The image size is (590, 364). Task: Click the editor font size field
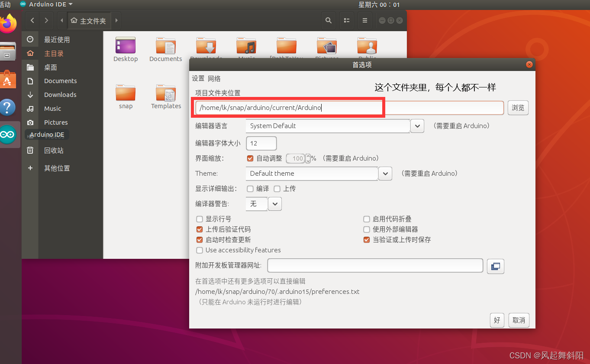tap(261, 143)
